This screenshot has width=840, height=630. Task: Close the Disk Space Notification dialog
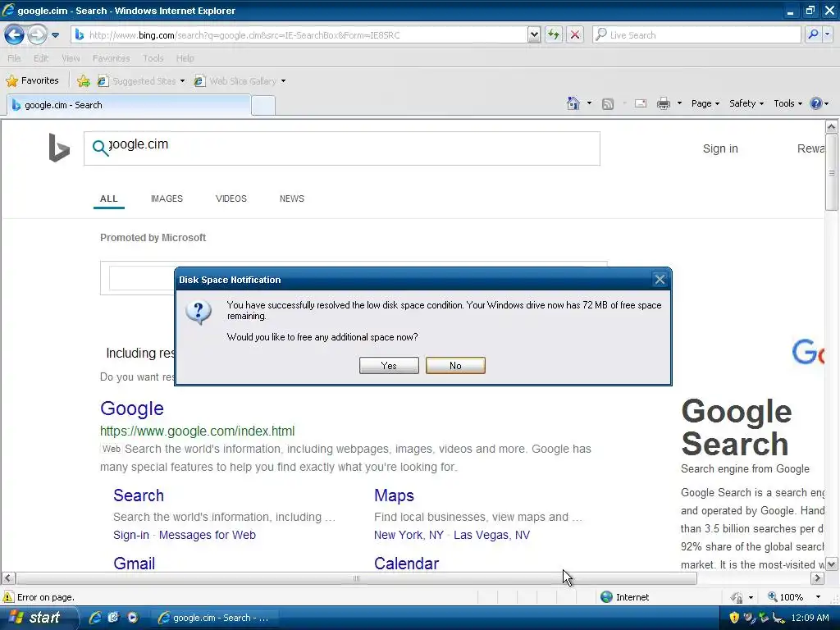coord(660,280)
